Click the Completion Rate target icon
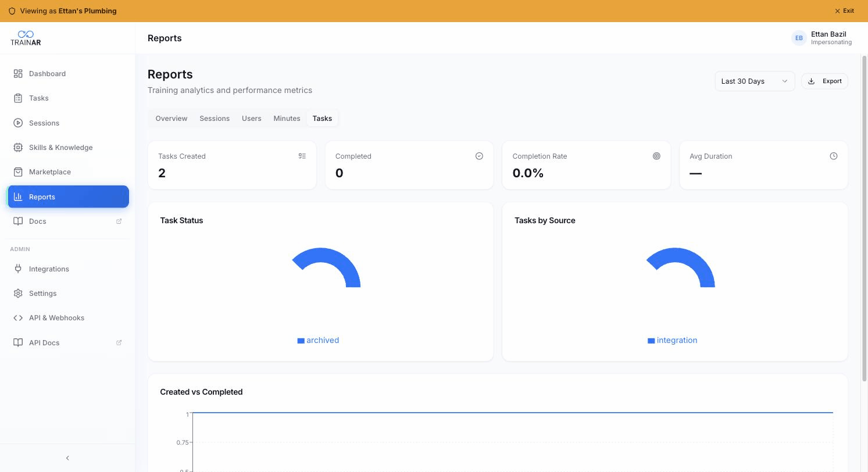This screenshot has width=868, height=472. tap(656, 156)
